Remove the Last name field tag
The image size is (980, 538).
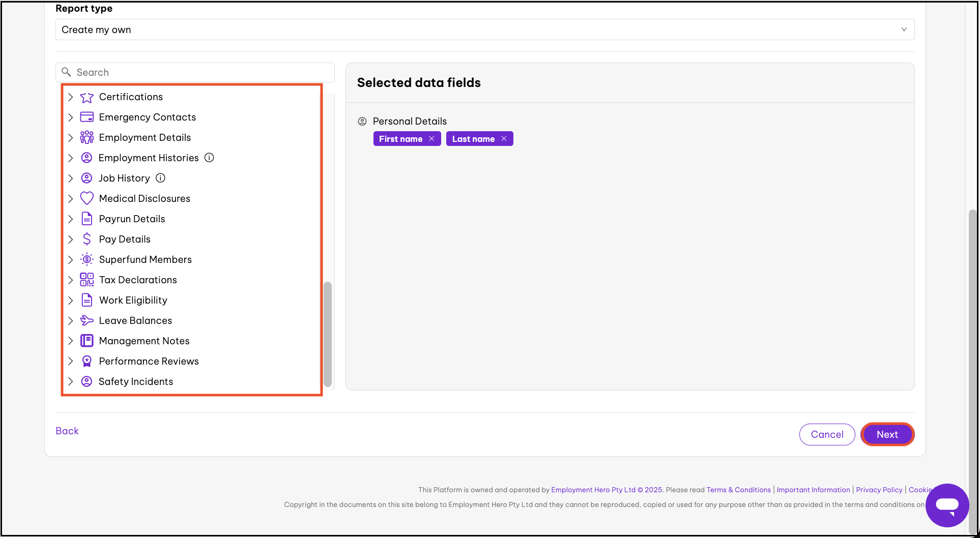click(504, 139)
